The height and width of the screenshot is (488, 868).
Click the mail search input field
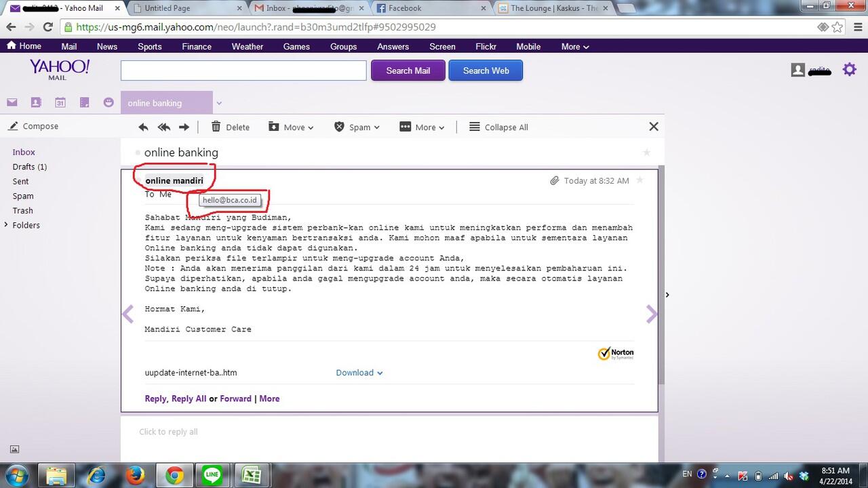coord(243,70)
